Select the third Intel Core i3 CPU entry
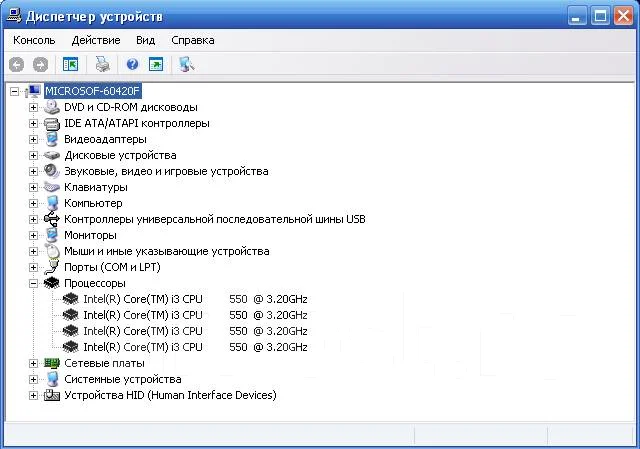The height and width of the screenshot is (449, 640). [195, 331]
